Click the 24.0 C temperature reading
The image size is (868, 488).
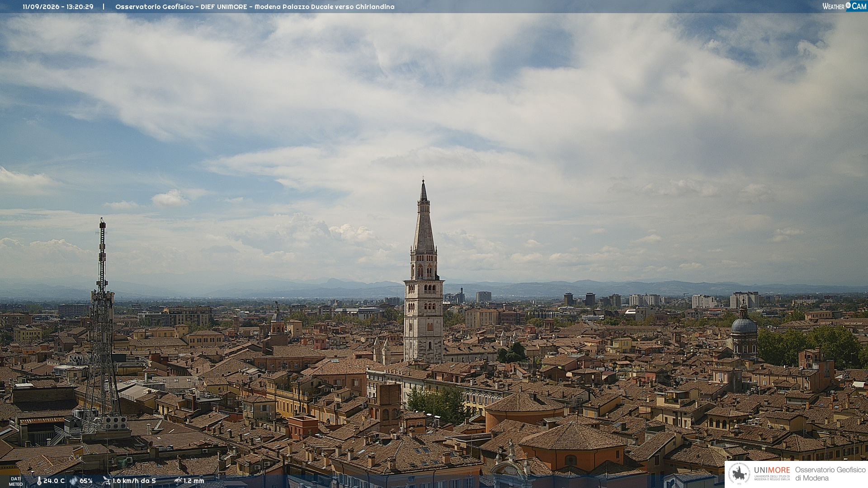click(54, 481)
